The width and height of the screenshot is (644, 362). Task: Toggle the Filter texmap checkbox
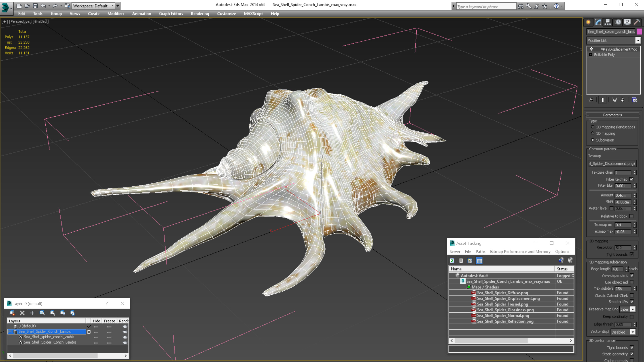coord(631,179)
